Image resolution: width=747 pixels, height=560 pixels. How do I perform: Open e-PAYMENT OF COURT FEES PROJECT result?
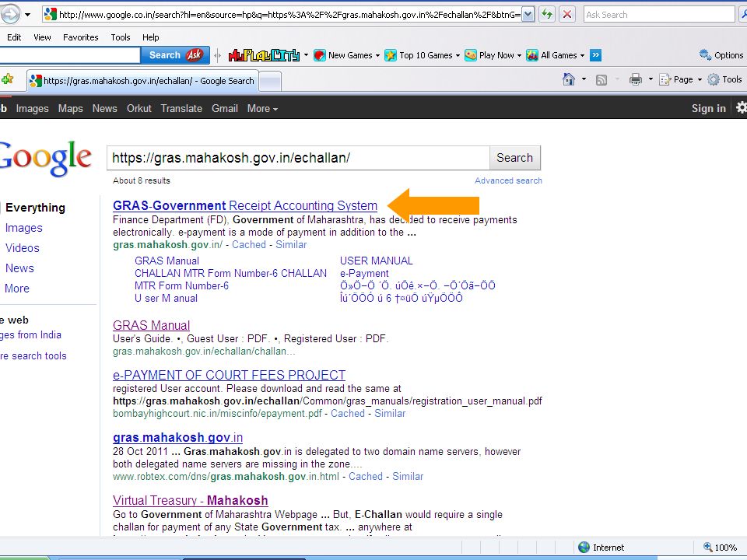[x=229, y=375]
